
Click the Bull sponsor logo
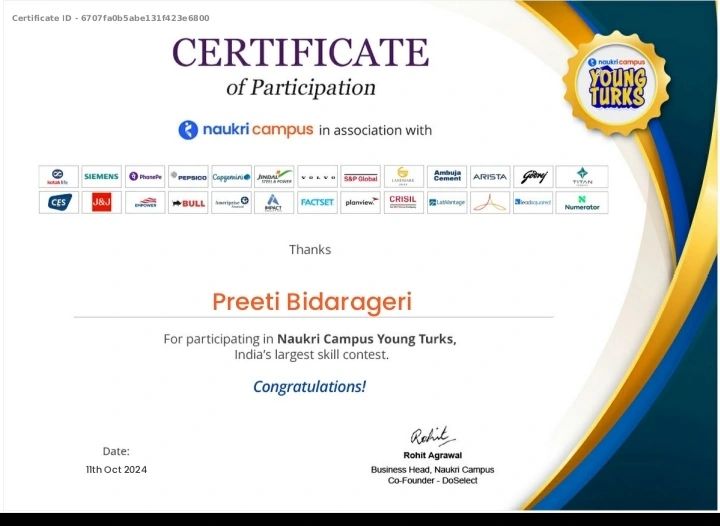click(188, 202)
